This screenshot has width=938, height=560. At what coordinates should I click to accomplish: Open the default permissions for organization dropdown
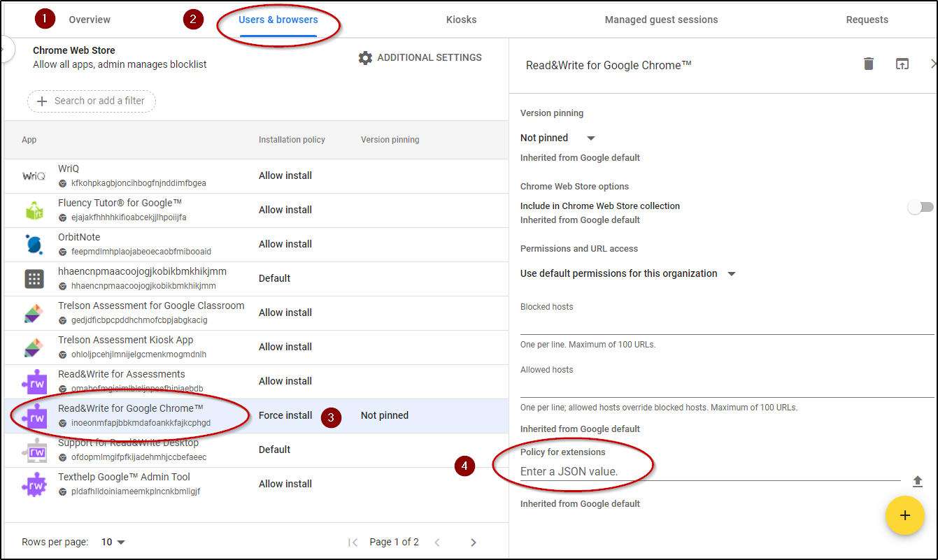point(628,274)
